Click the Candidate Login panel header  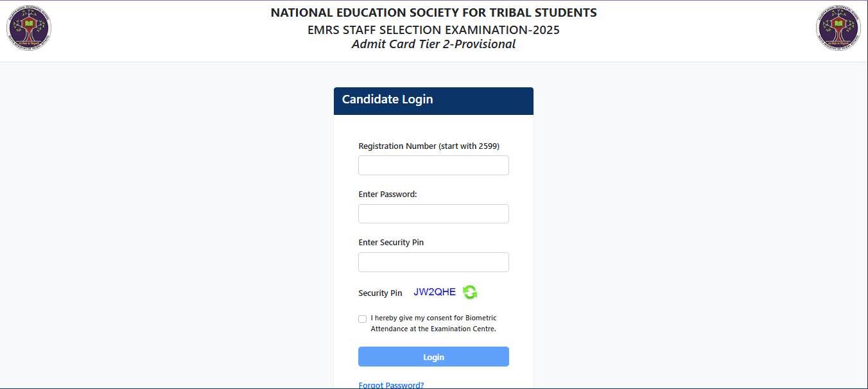(433, 101)
